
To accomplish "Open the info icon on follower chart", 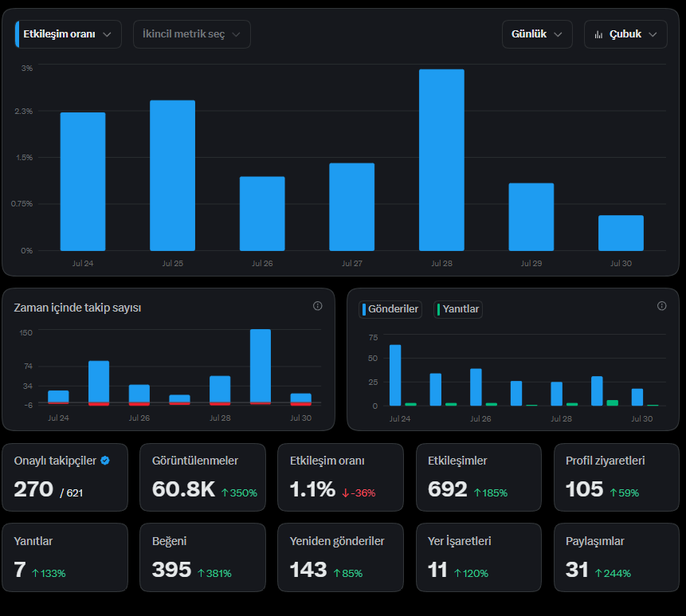I will click(x=318, y=306).
